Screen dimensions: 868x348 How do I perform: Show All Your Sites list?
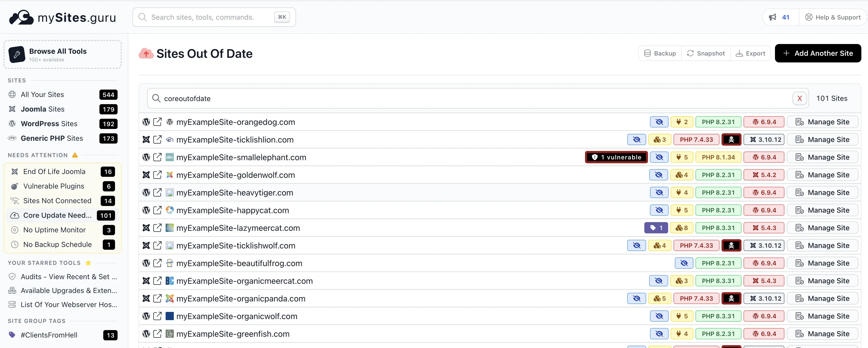pyautogui.click(x=63, y=95)
